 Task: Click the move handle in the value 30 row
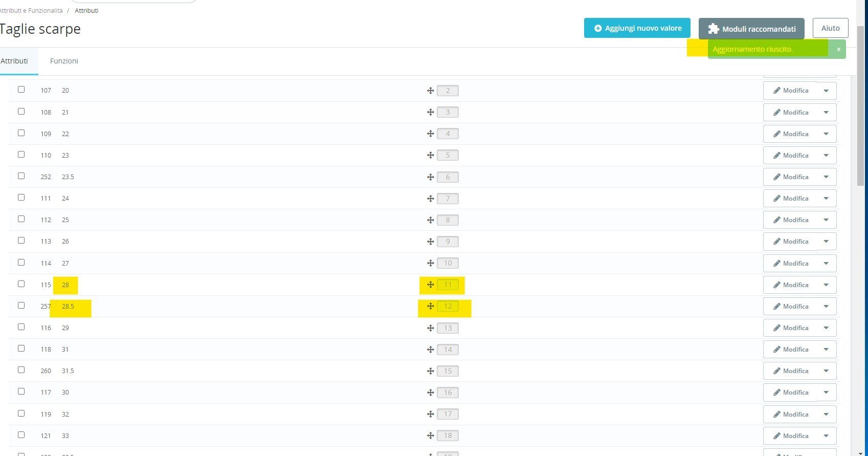pos(430,393)
